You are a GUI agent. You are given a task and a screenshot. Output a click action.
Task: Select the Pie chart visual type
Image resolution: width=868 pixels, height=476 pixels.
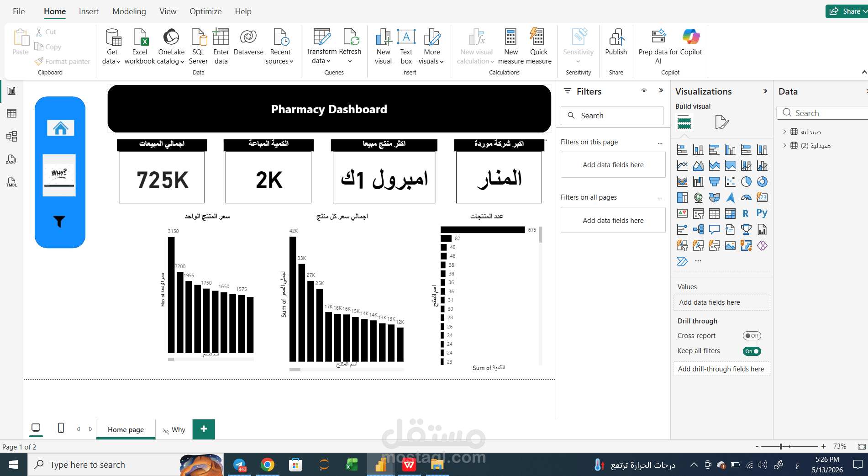click(x=746, y=182)
